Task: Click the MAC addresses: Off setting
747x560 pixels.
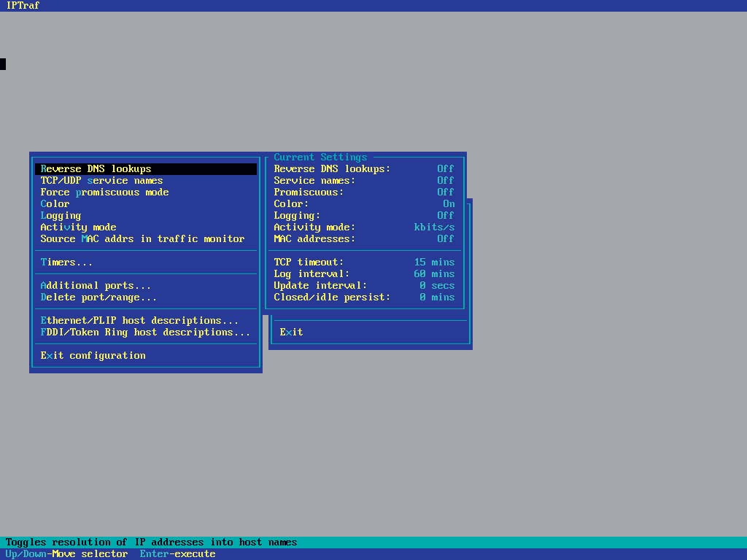Action: (364, 239)
